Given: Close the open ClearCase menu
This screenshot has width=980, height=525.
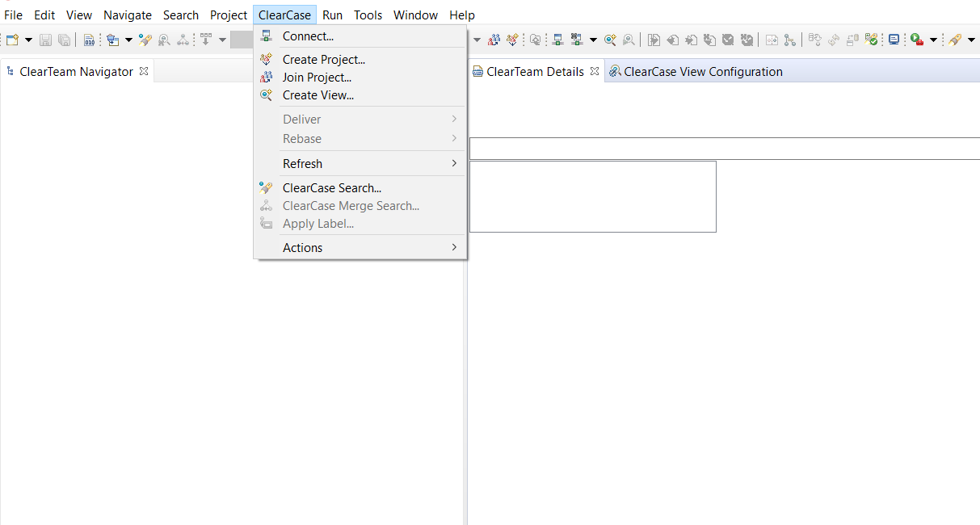Looking at the screenshot, I should (284, 15).
